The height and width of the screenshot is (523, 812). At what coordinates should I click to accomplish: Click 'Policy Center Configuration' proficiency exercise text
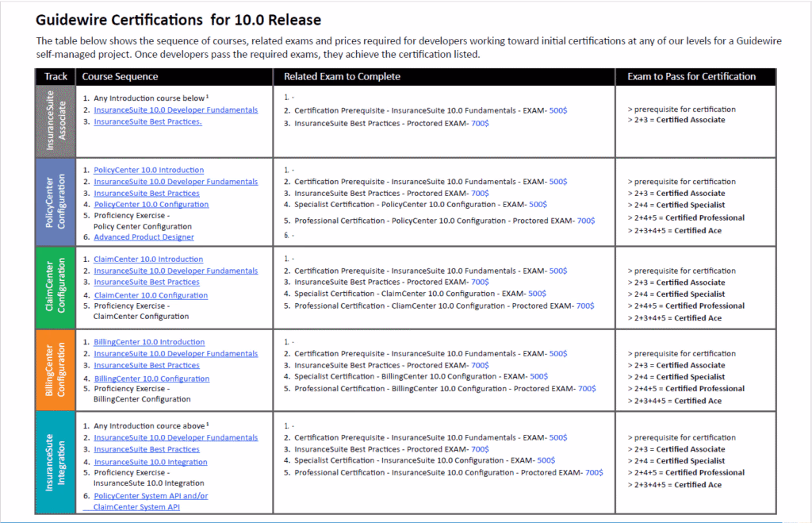[x=143, y=226]
